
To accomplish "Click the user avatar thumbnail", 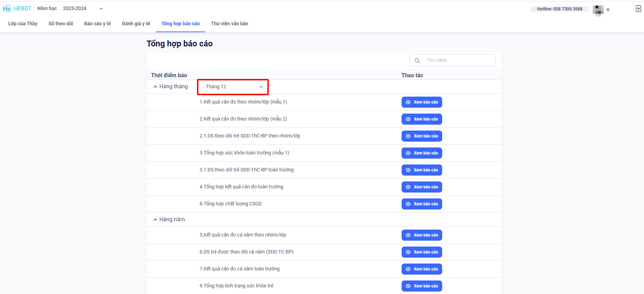I will [598, 10].
